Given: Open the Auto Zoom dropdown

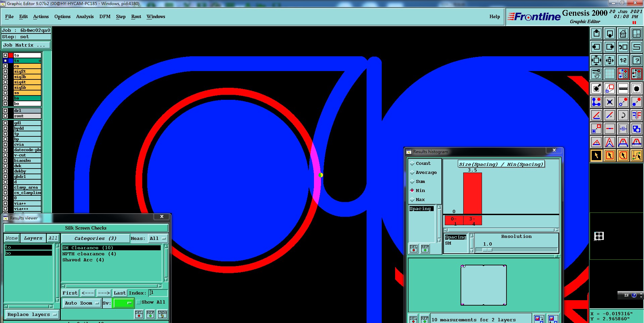Looking at the screenshot, I should (82, 303).
